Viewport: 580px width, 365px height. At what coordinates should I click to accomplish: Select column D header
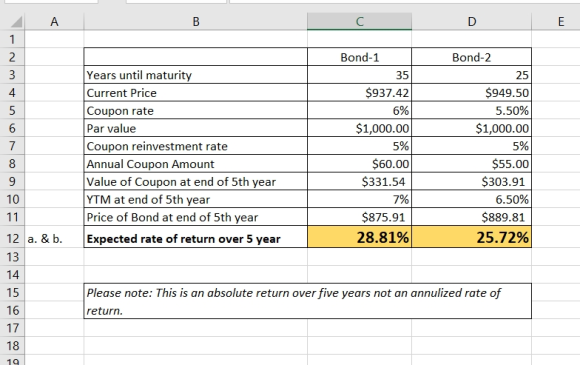tap(471, 21)
